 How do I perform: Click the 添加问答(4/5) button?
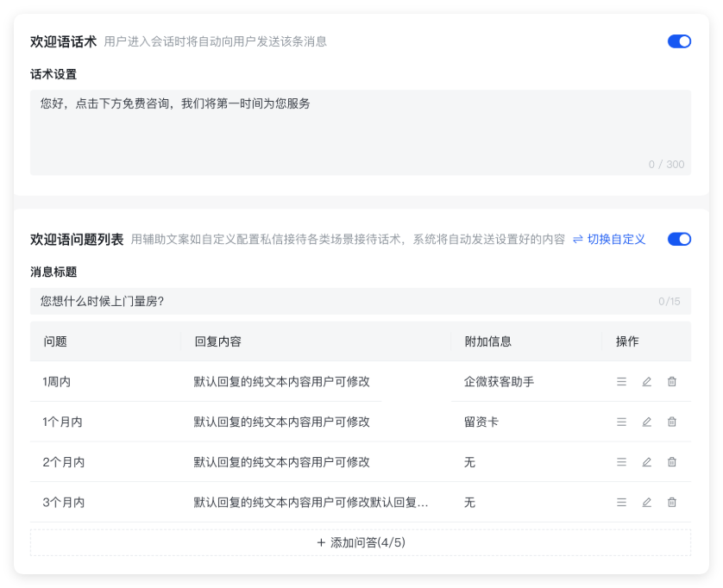361,542
